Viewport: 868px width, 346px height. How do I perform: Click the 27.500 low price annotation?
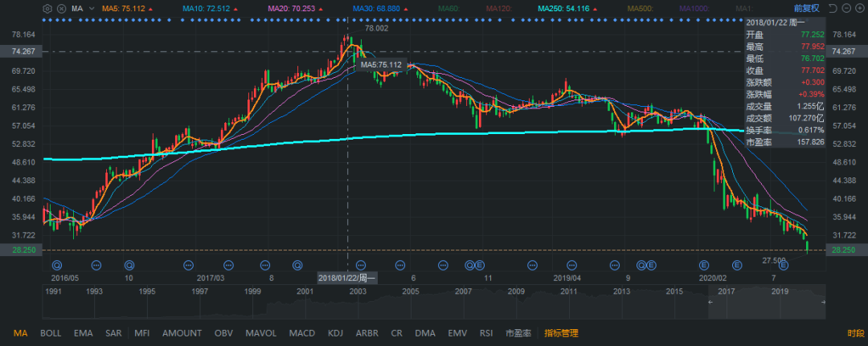coord(774,260)
